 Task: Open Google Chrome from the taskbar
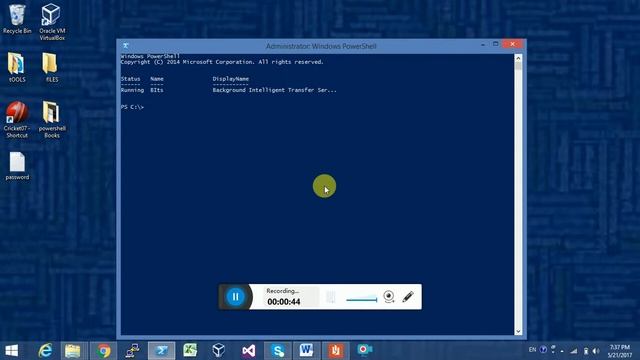(x=103, y=351)
